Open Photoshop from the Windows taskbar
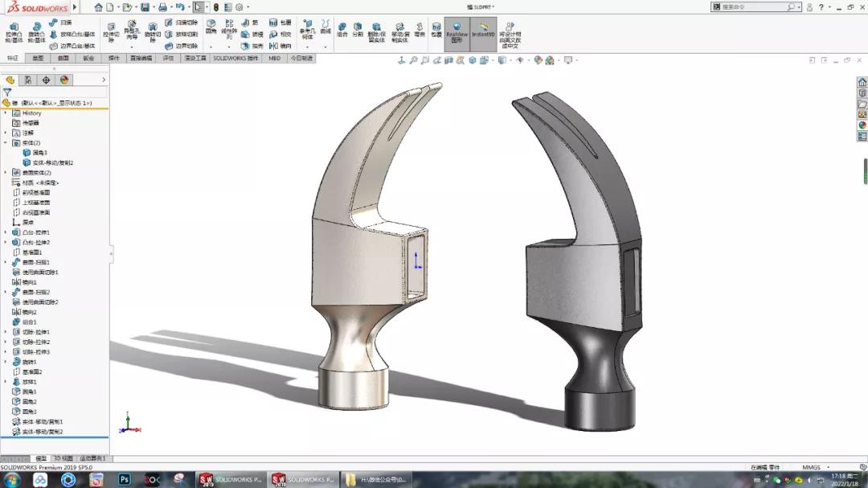868x488 pixels. coord(125,478)
